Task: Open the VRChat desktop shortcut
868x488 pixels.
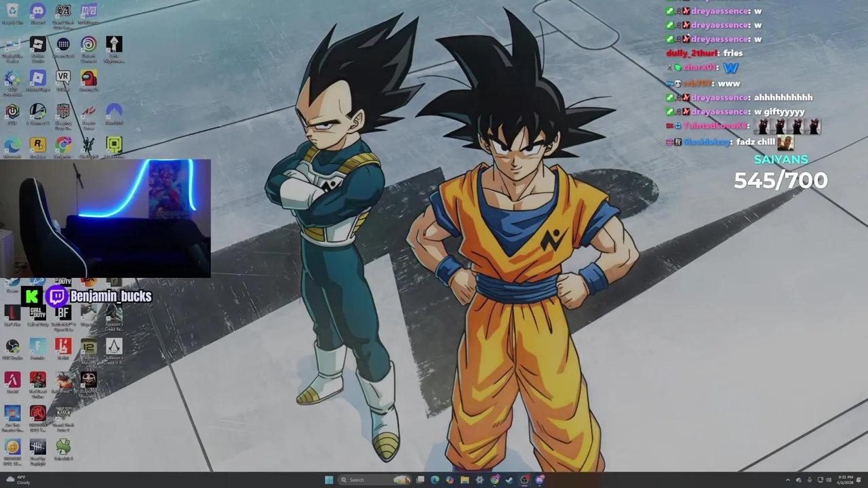Action: pos(63,81)
